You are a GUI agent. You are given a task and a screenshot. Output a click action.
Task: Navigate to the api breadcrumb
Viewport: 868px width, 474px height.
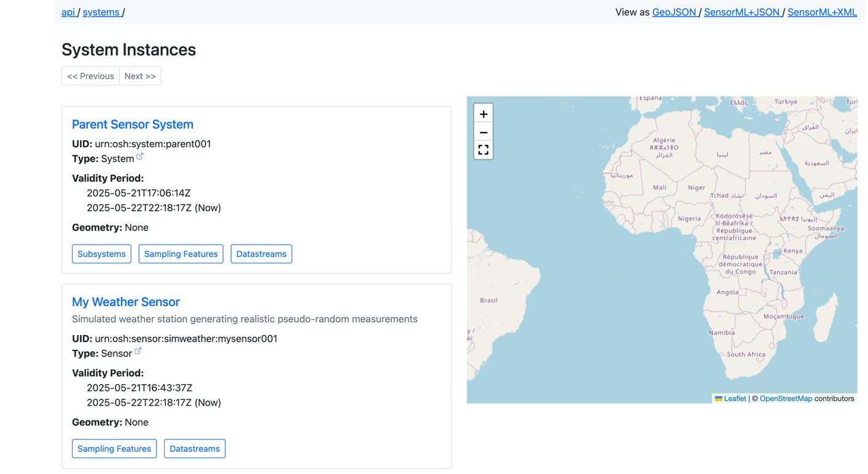68,12
